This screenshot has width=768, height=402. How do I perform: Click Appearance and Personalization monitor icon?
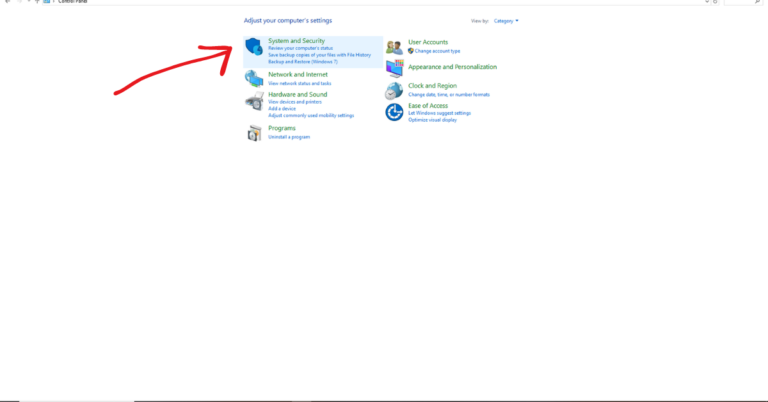pos(394,68)
